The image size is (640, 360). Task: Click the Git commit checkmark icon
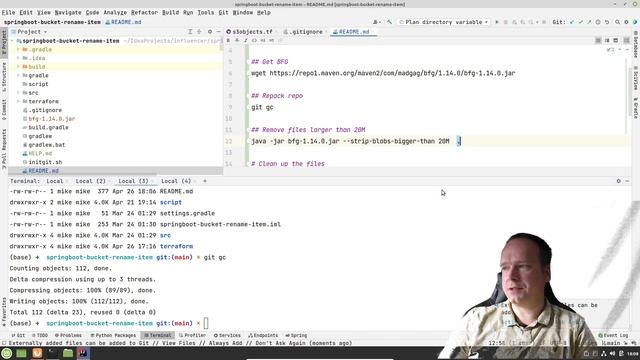click(x=580, y=22)
